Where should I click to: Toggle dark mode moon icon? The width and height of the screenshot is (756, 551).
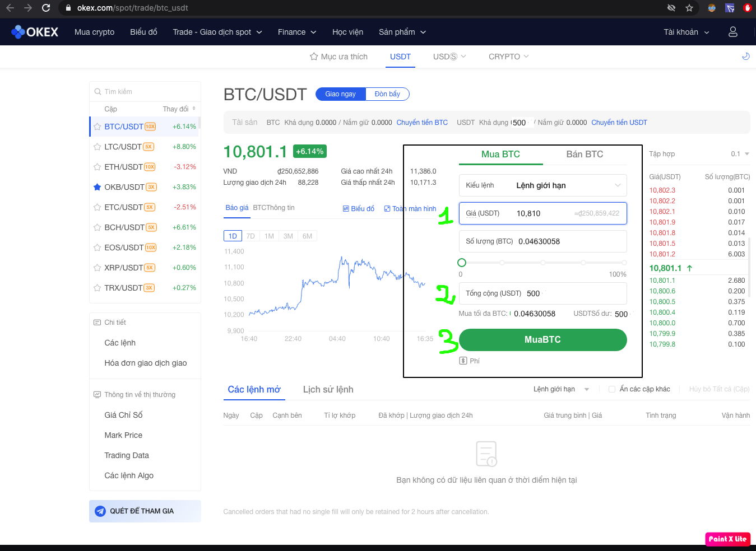[x=745, y=57]
